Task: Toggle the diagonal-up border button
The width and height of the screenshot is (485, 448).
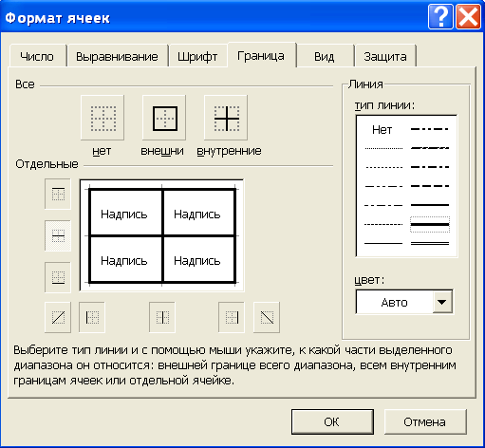Action: 58,317
